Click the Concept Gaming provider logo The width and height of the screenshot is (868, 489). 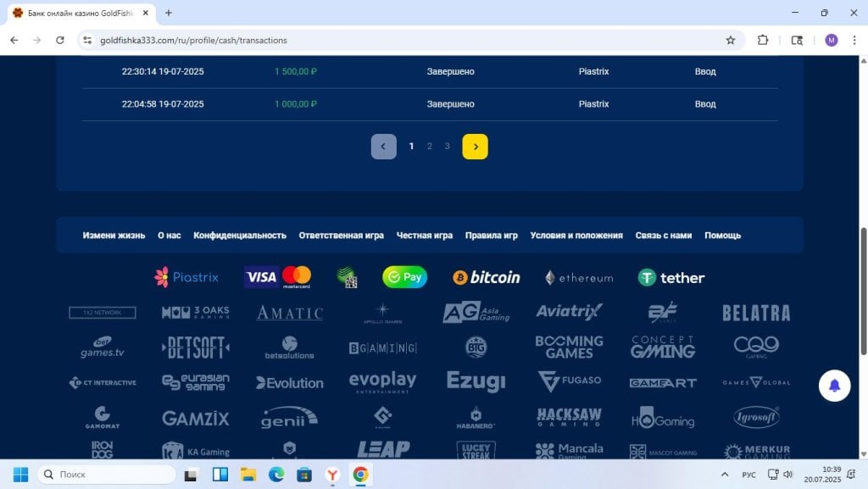click(663, 347)
